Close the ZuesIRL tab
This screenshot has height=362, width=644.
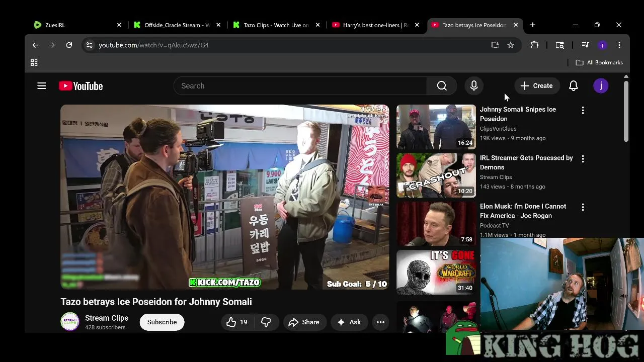pyautogui.click(x=119, y=25)
